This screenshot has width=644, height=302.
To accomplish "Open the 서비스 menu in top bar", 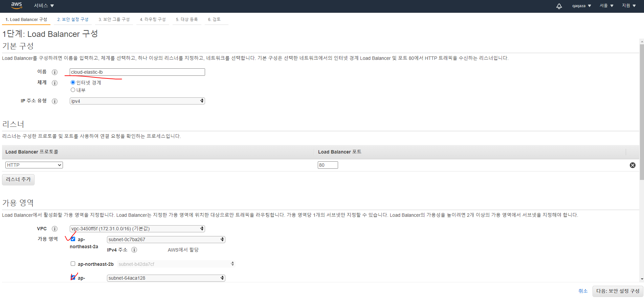I will (44, 6).
